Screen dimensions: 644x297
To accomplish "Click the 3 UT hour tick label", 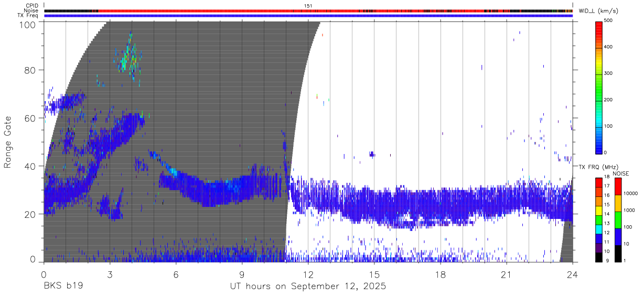I will click(110, 274).
